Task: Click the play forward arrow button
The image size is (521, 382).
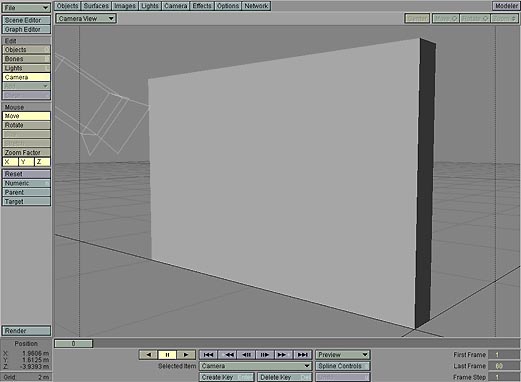Action: tap(186, 355)
